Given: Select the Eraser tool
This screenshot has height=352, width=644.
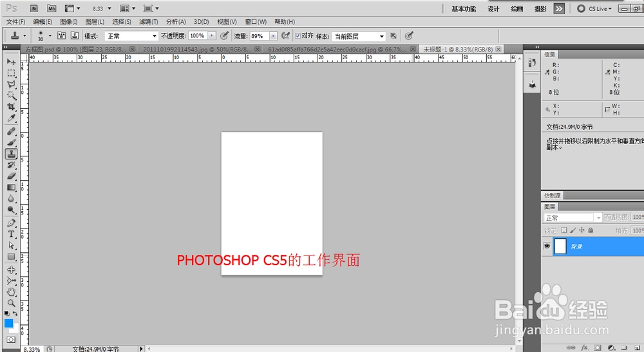Looking at the screenshot, I should (x=11, y=176).
